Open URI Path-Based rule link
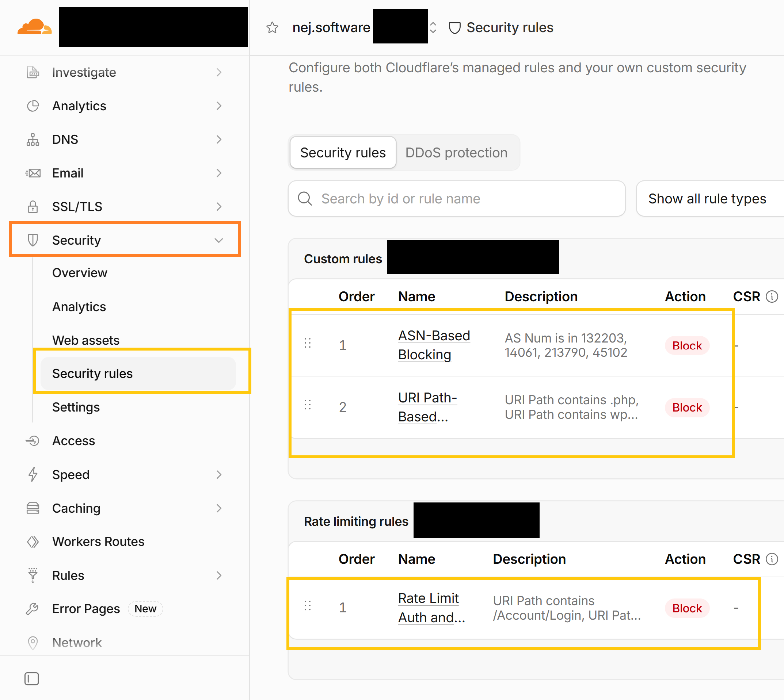The image size is (784, 700). click(x=427, y=407)
